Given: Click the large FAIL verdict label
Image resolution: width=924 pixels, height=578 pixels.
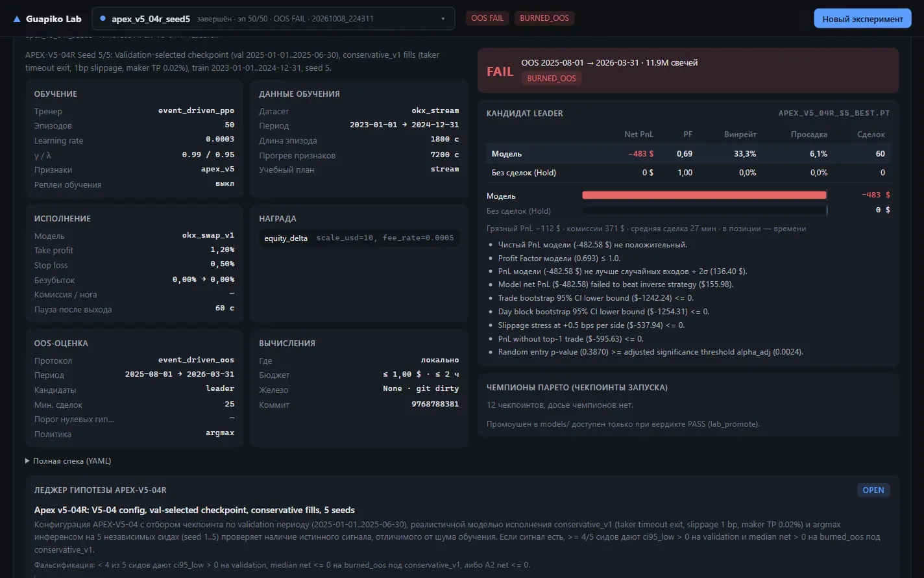Looking at the screenshot, I should click(500, 71).
